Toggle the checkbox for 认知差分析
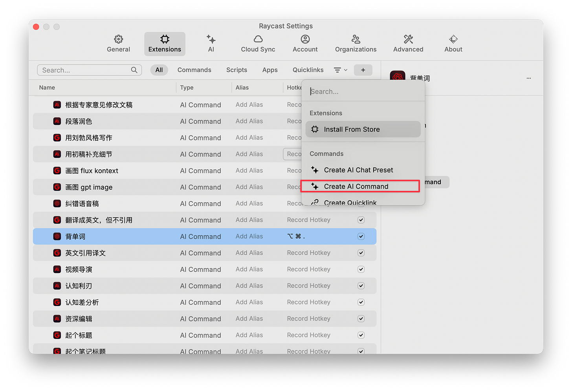 (x=361, y=302)
